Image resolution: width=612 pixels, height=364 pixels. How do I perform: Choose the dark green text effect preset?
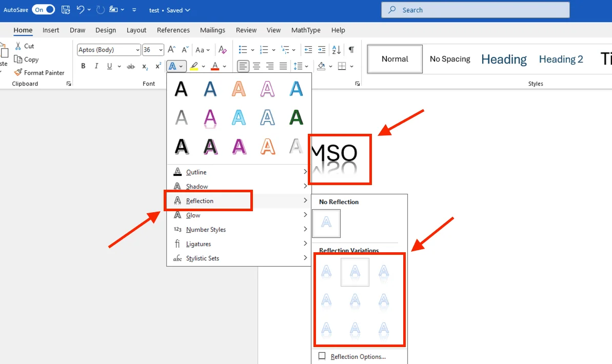tap(296, 117)
